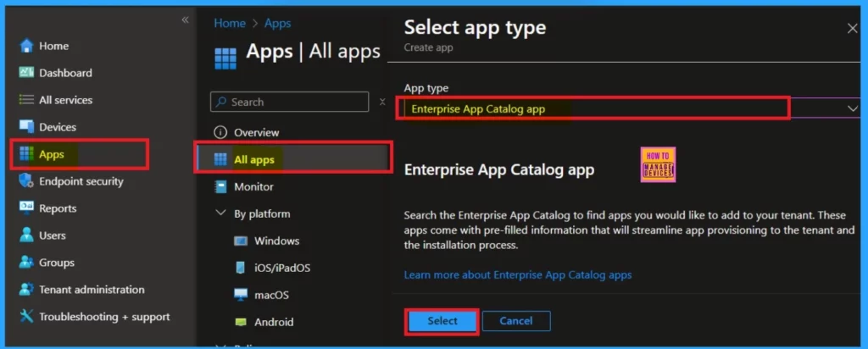Click the Home breadcrumb link

pyautogui.click(x=230, y=23)
